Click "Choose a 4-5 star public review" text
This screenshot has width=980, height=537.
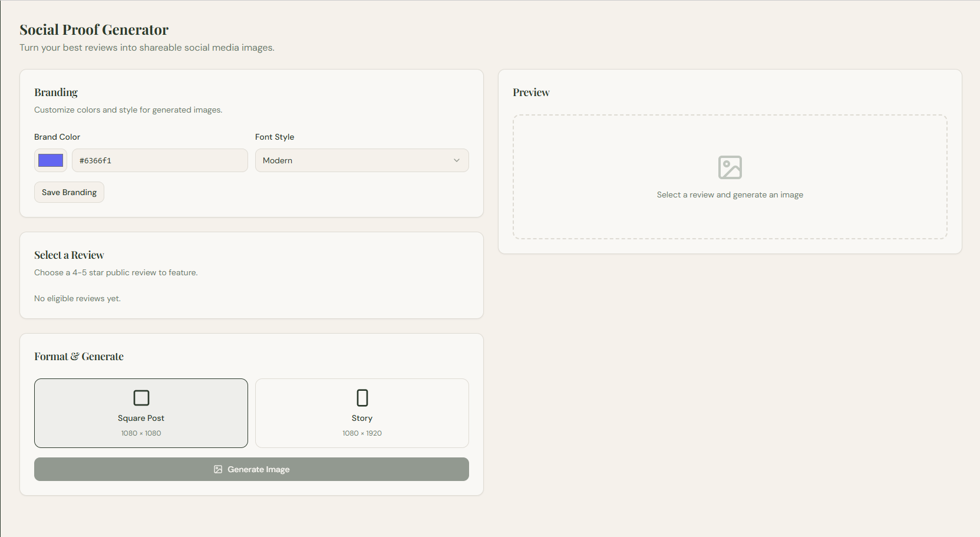(116, 272)
